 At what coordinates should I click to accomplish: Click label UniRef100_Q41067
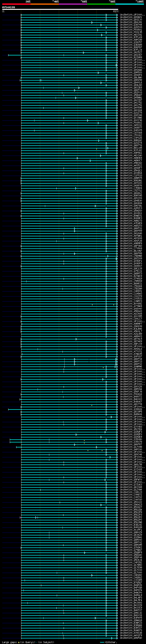131,55
